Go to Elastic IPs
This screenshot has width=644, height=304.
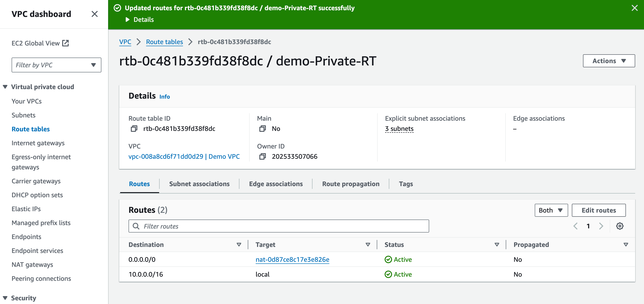pos(26,209)
